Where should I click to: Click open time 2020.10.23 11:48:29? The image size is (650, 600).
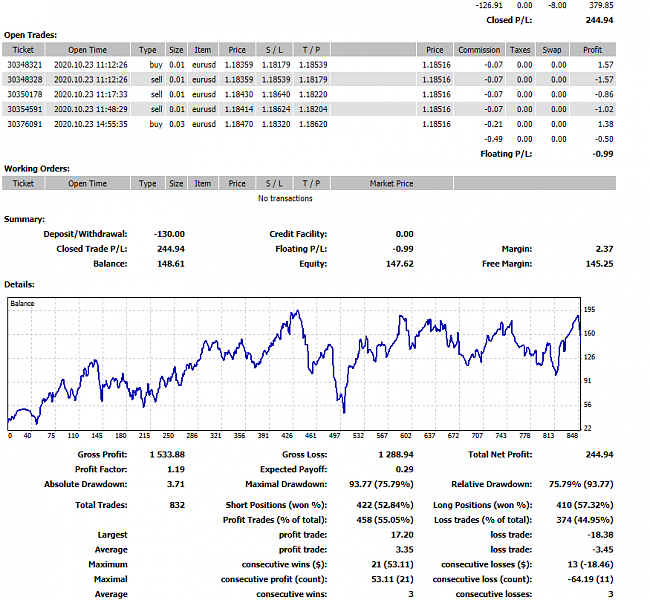tap(90, 109)
